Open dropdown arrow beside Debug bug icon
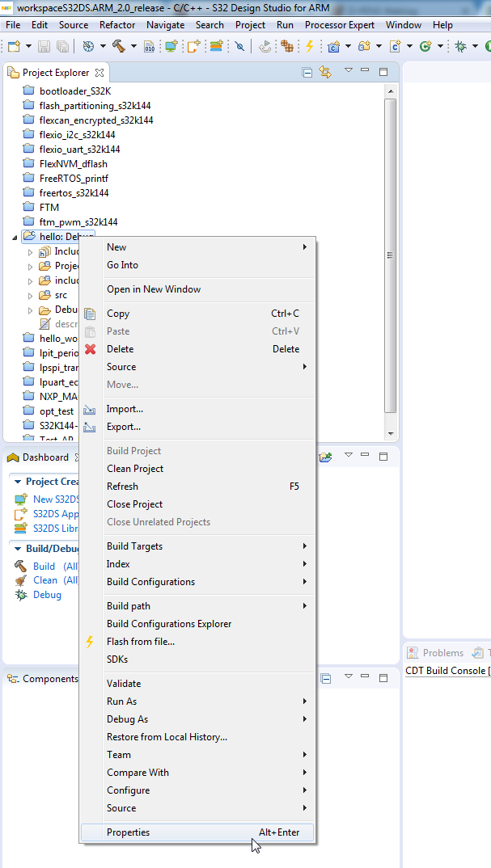The height and width of the screenshot is (868, 491). click(x=475, y=46)
